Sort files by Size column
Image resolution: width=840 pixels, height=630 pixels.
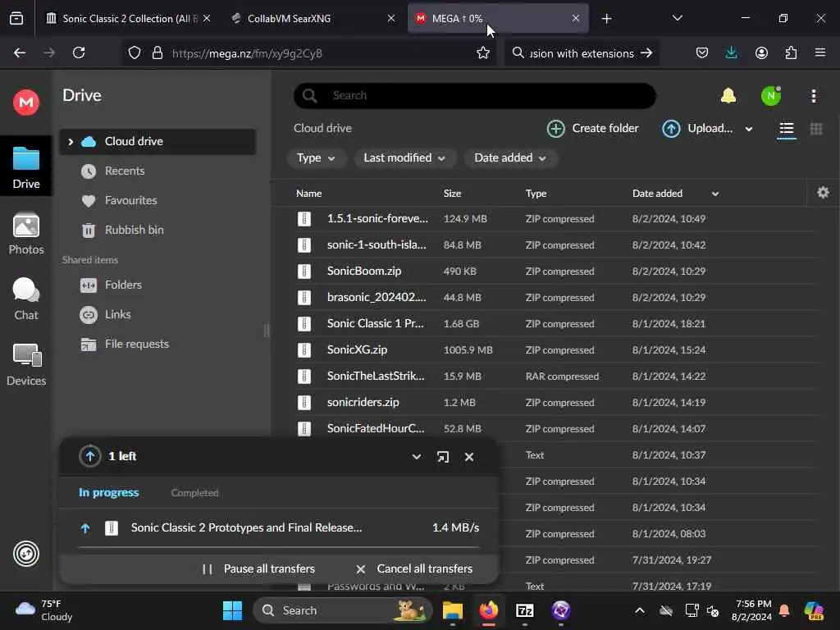[452, 194]
